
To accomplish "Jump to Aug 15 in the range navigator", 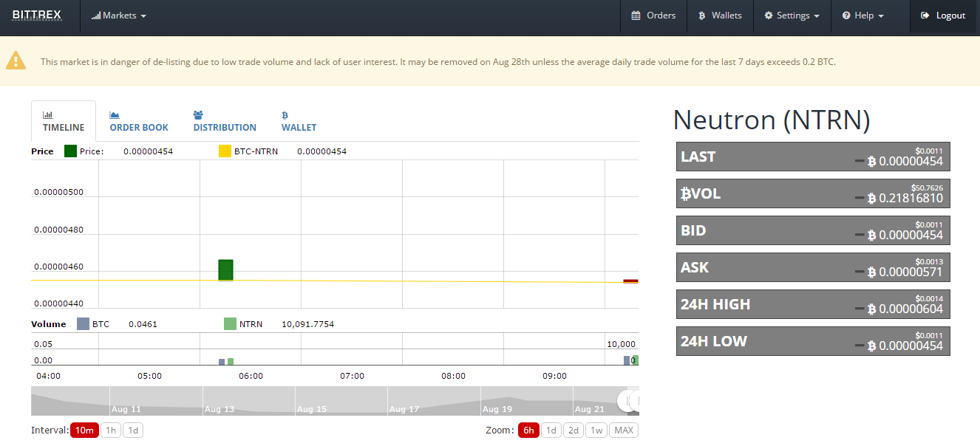I will (311, 409).
